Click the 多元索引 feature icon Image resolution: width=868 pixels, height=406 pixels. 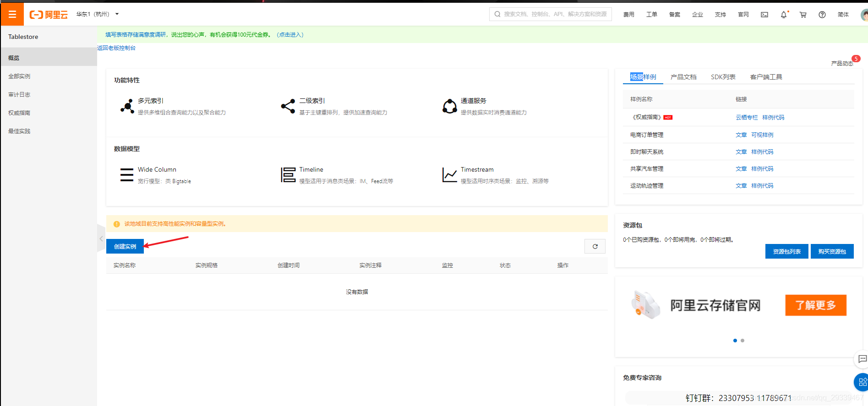(x=127, y=106)
